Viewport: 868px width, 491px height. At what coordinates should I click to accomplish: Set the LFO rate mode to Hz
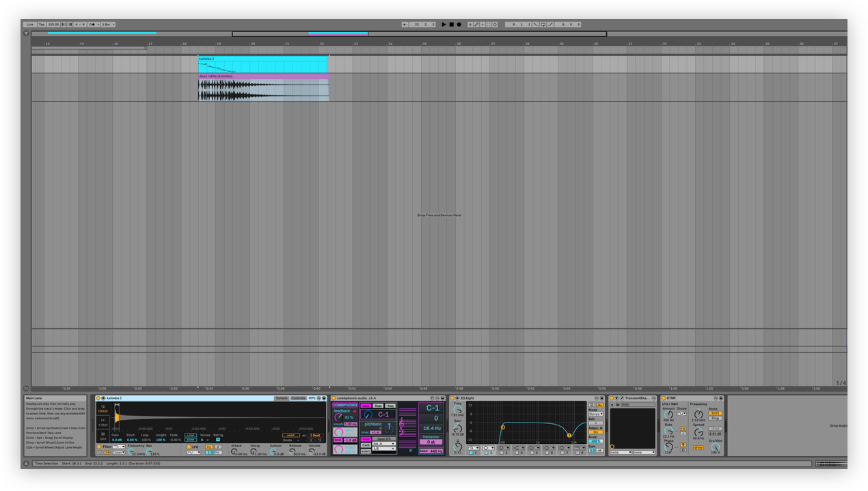pos(209,447)
